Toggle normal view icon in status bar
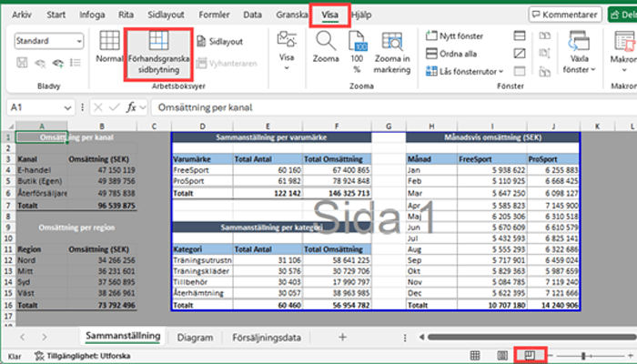Viewport: 637px width, 364px height. point(474,355)
